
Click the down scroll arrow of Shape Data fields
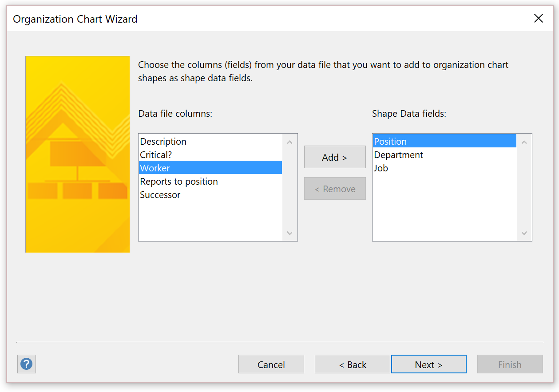pyautogui.click(x=524, y=233)
